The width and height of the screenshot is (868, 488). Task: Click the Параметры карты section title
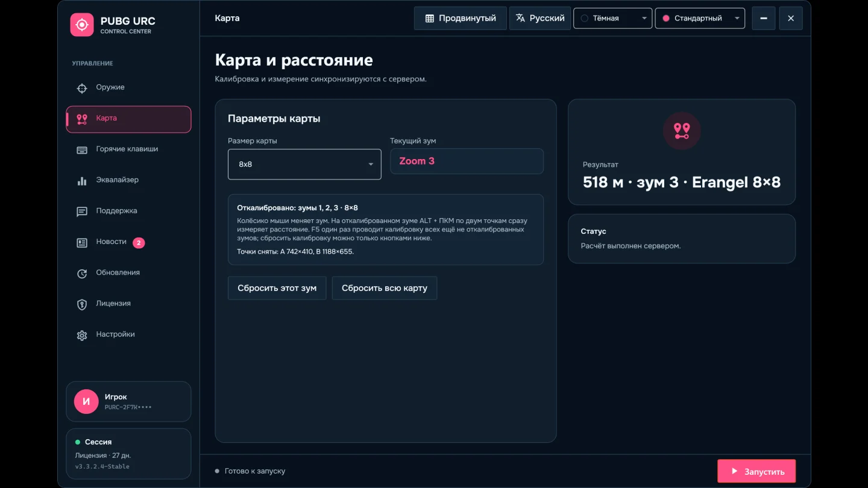click(274, 119)
